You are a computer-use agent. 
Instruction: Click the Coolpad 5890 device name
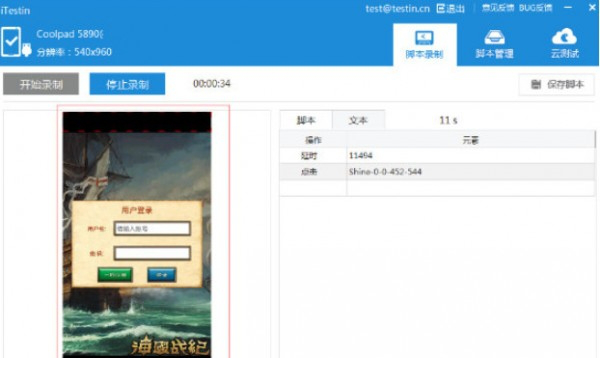click(69, 34)
